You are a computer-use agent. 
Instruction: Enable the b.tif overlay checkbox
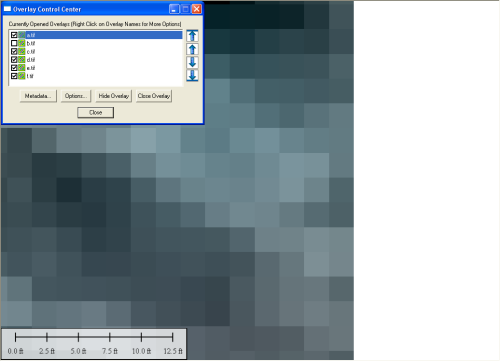[14, 43]
